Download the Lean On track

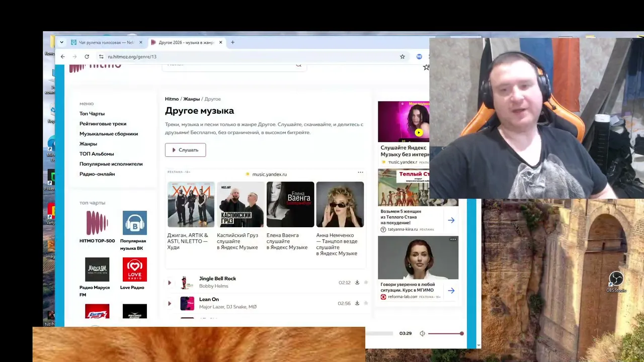point(357,303)
